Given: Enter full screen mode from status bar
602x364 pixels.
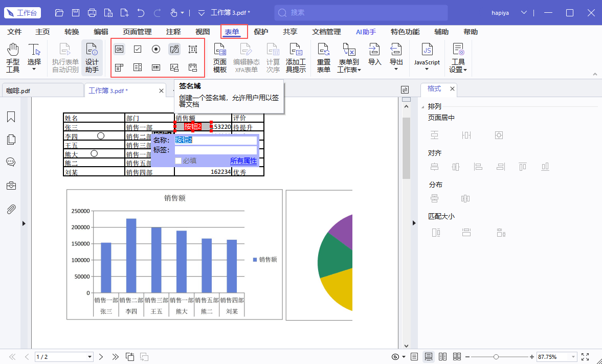Looking at the screenshot, I should pyautogui.click(x=585, y=357).
